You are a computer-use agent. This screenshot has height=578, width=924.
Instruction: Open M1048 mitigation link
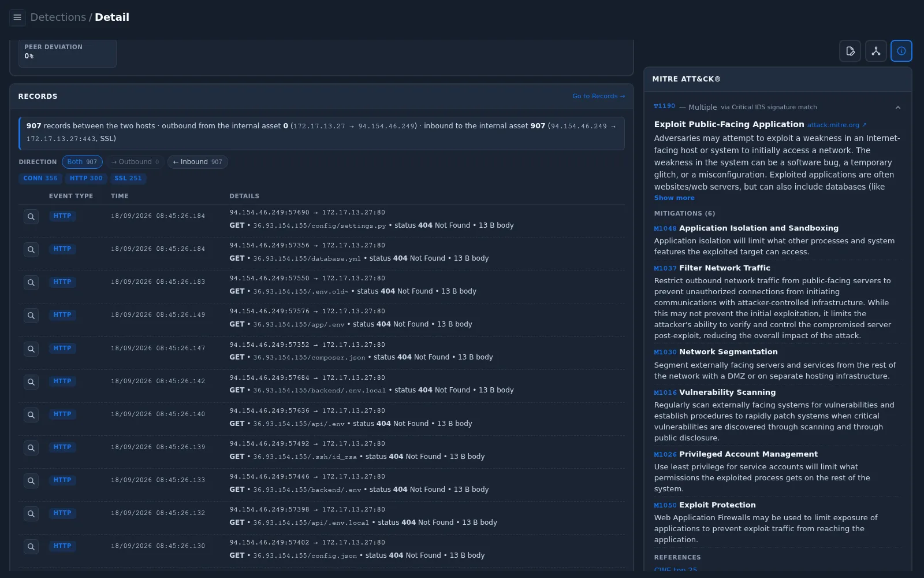point(665,228)
